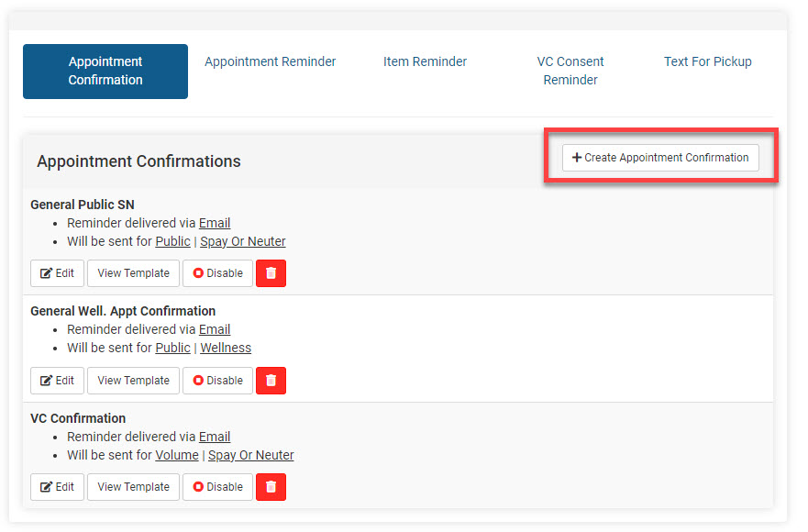Click the Volume link under VC Confirmation
Screen dimensions: 808x532
click(177, 456)
